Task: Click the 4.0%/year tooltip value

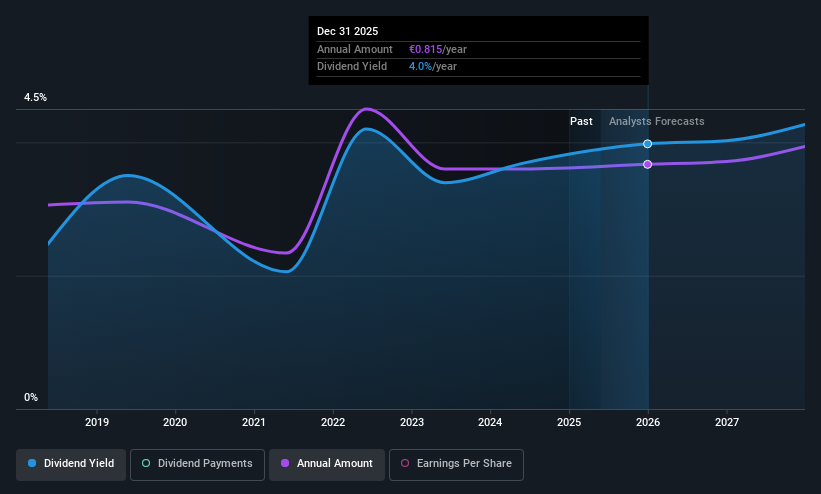Action: (432, 67)
